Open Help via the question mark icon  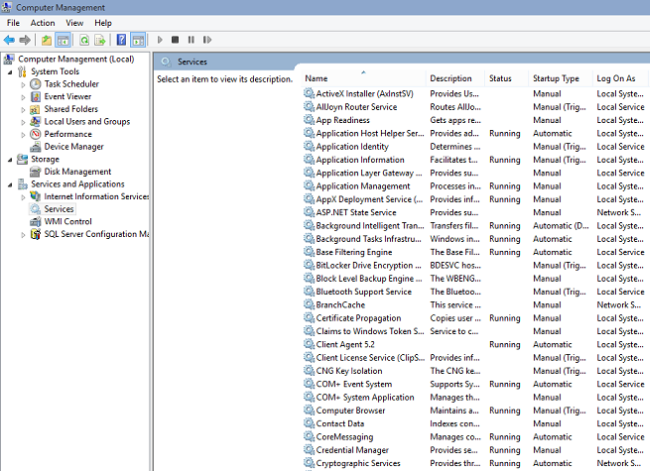coord(121,40)
